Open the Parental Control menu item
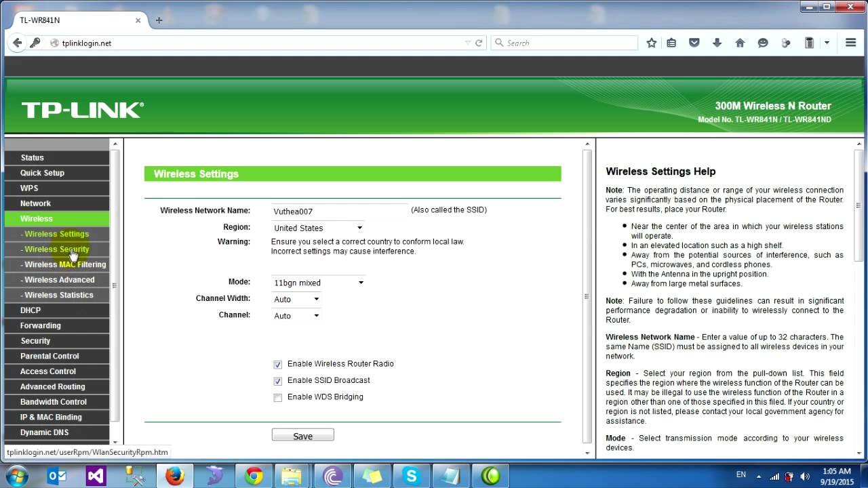 (57, 356)
